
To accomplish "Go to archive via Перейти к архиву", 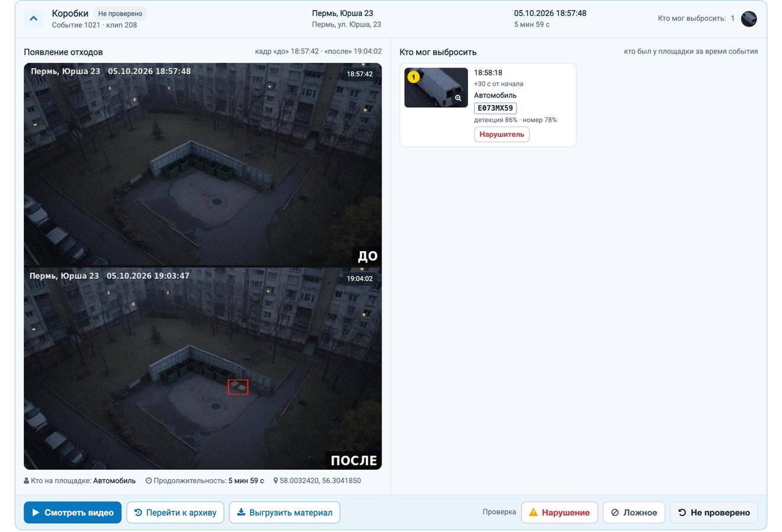I will [175, 512].
